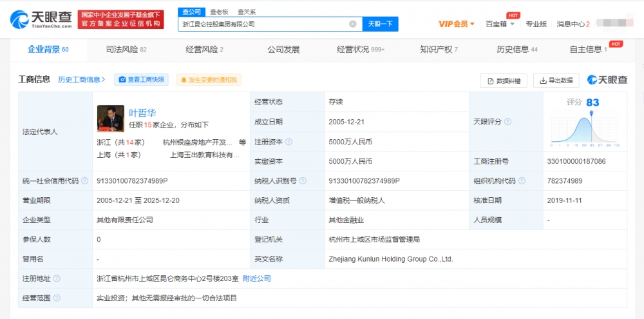Click 成立日期 value 2005-12-21

(346, 122)
